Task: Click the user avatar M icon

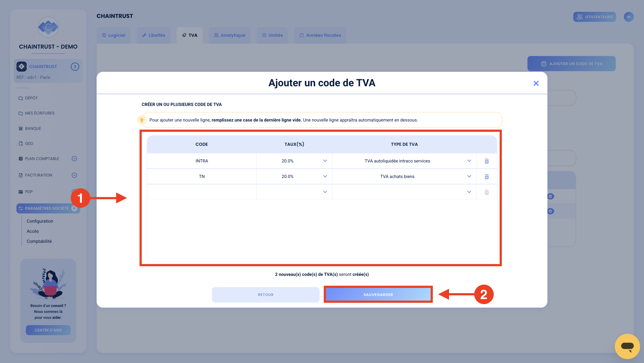Action: pos(628,17)
